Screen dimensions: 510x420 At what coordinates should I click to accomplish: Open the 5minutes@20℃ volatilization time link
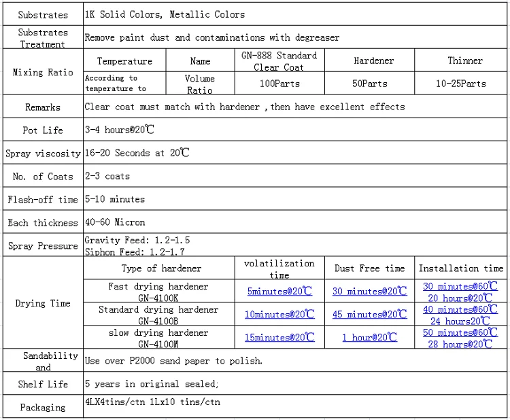279,292
